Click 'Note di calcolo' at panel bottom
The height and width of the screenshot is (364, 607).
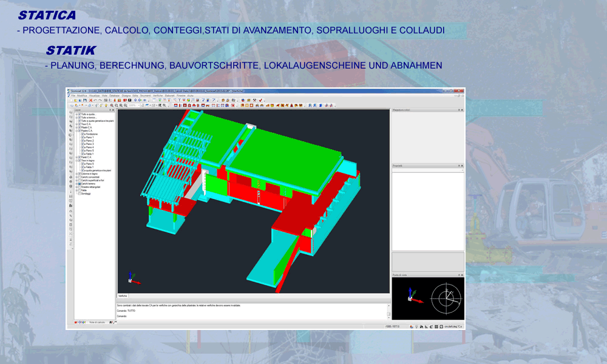97,322
